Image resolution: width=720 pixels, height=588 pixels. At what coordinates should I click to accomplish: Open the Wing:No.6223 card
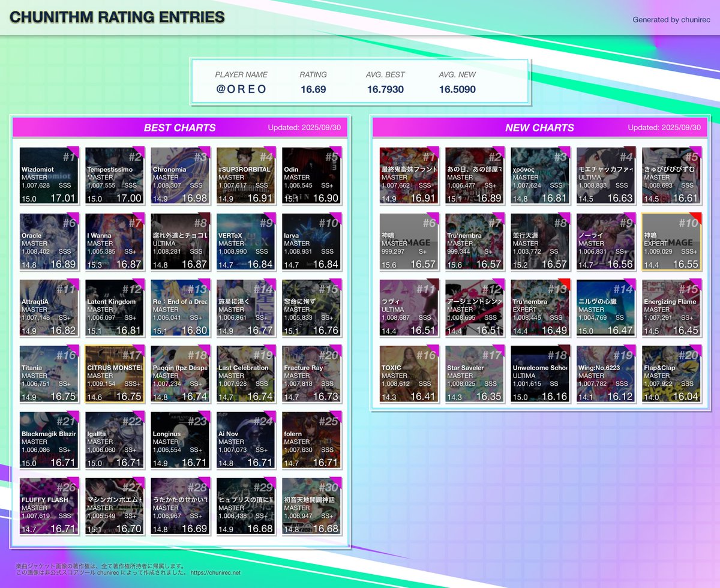coord(606,374)
